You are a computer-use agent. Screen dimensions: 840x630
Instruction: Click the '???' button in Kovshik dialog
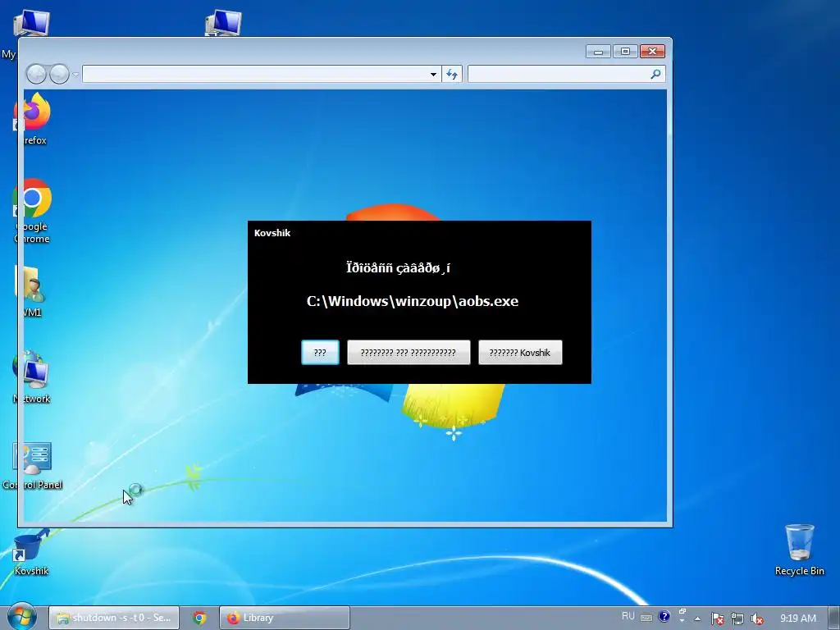coord(320,353)
